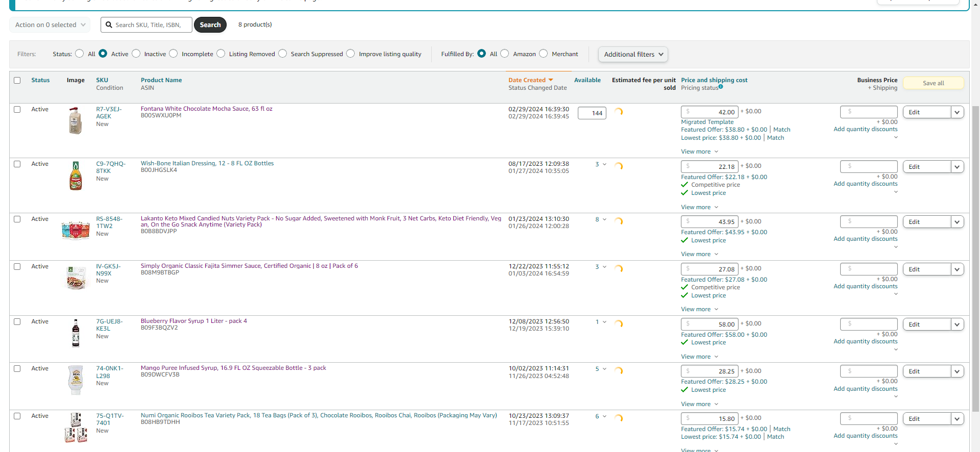Choose the Active status filter
Image resolution: width=980 pixels, height=452 pixels.
pyautogui.click(x=103, y=54)
